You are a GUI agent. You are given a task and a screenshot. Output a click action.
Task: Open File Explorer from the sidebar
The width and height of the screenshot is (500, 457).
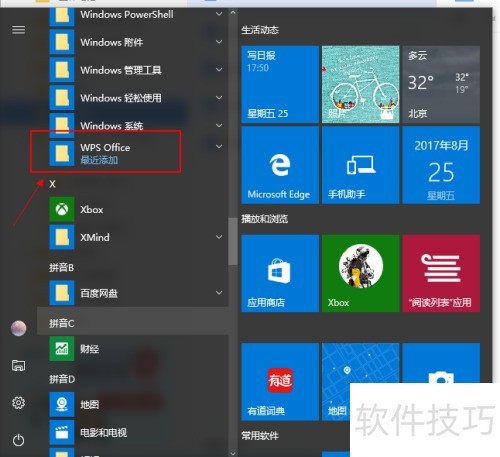click(18, 366)
